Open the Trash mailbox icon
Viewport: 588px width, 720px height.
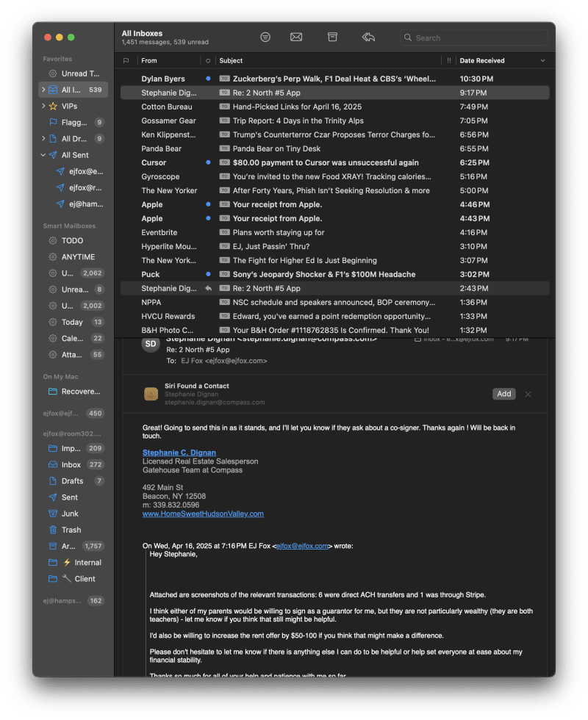pos(52,530)
